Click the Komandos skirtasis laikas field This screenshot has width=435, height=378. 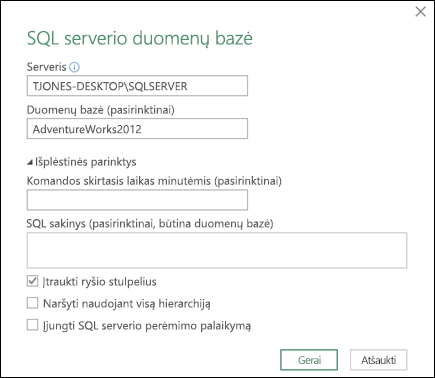137,200
